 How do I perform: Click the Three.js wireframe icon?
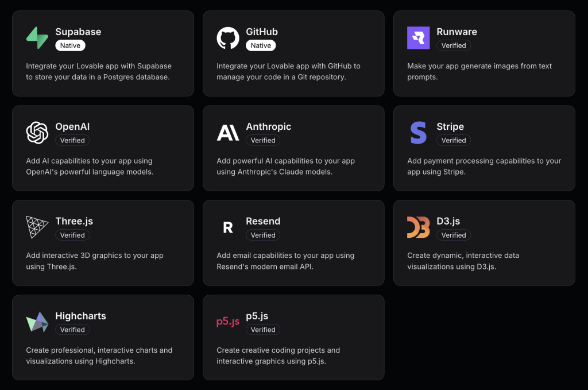(x=37, y=227)
